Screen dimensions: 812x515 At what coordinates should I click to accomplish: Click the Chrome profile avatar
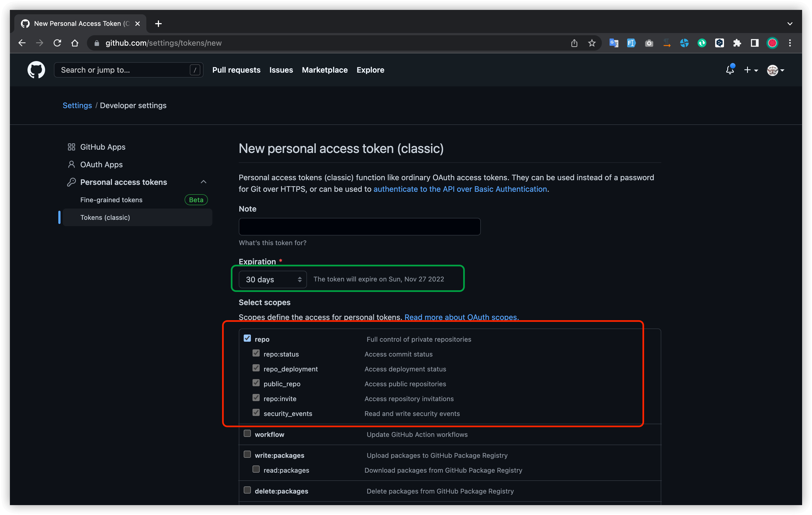pyautogui.click(x=772, y=43)
